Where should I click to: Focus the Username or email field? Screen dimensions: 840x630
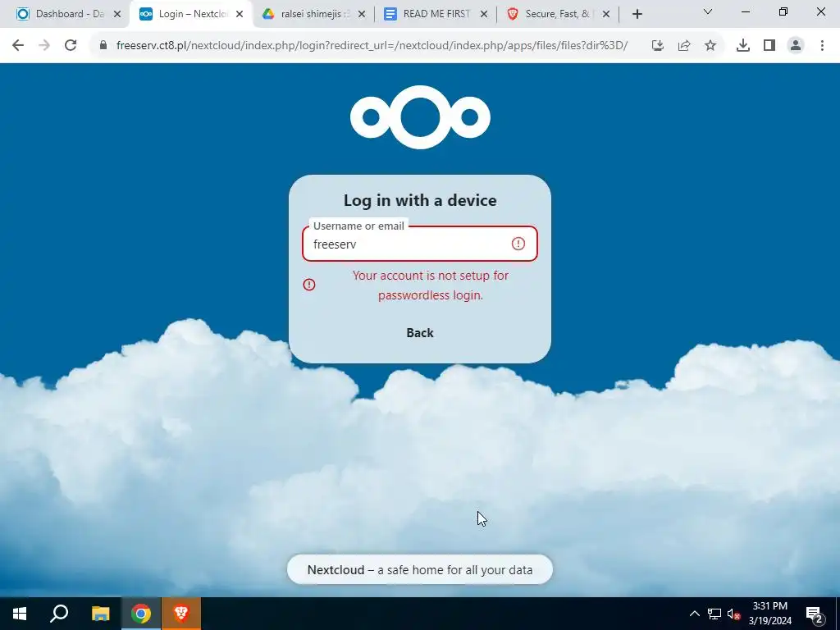click(420, 244)
